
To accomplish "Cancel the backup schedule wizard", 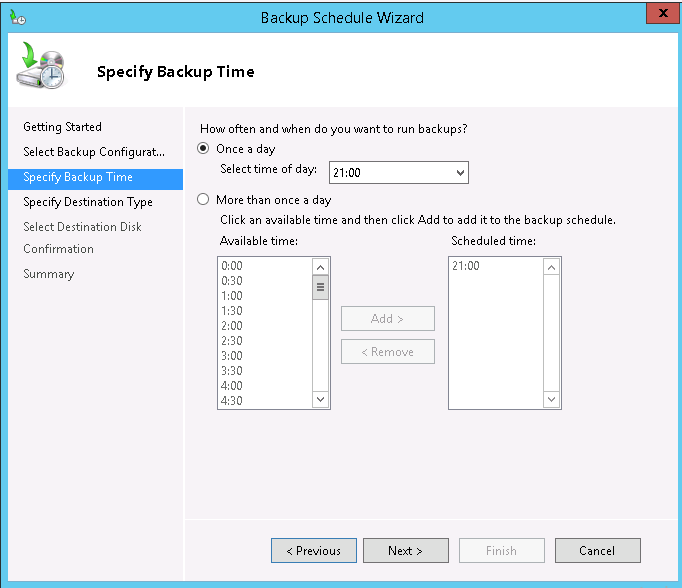I will coord(597,551).
